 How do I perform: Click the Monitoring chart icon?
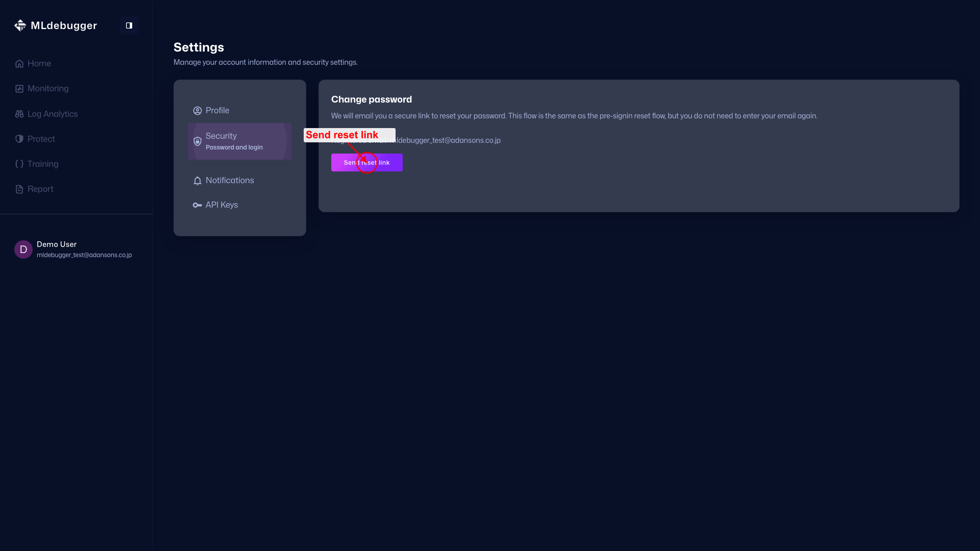[19, 89]
